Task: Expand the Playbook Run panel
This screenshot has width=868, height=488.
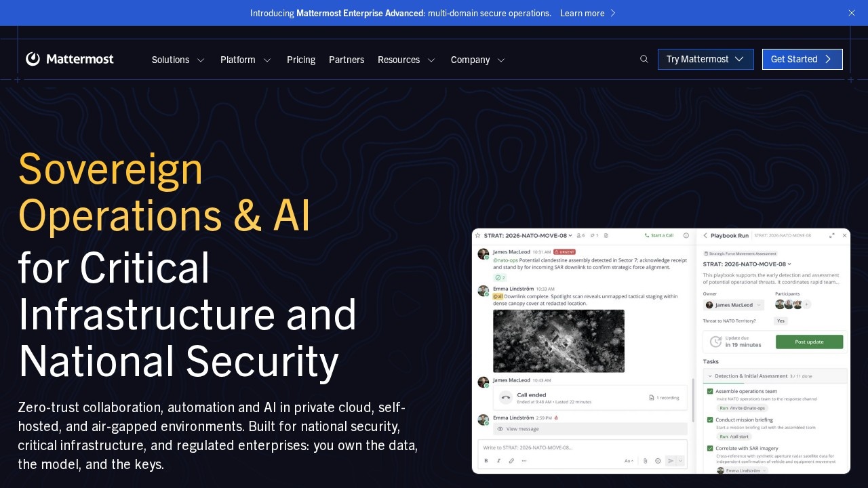Action: click(832, 235)
